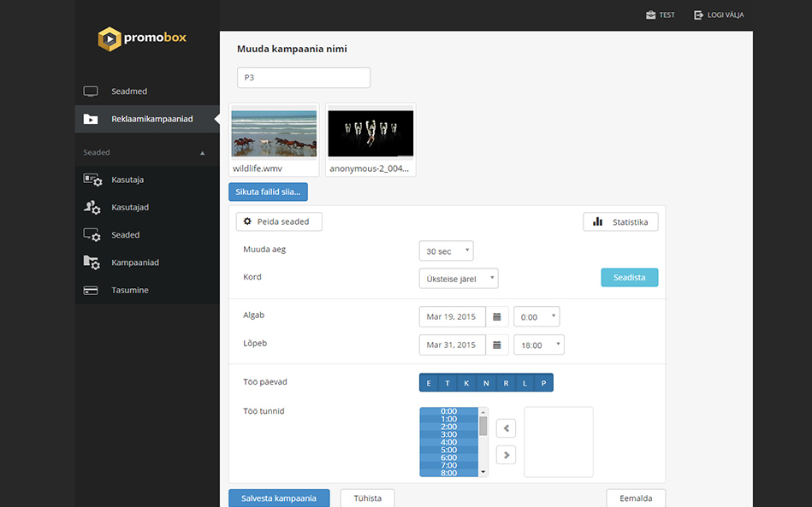
Task: Click the Tasumine credit card icon
Action: pos(91,291)
